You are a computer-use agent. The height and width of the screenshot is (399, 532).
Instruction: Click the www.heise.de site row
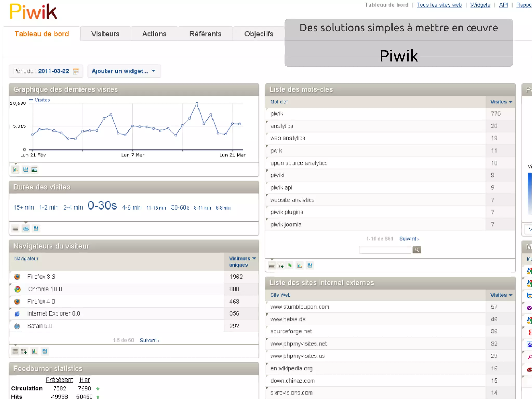coord(390,319)
